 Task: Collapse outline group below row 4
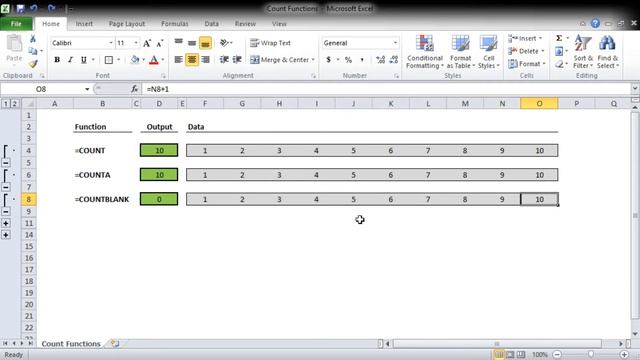[6, 163]
